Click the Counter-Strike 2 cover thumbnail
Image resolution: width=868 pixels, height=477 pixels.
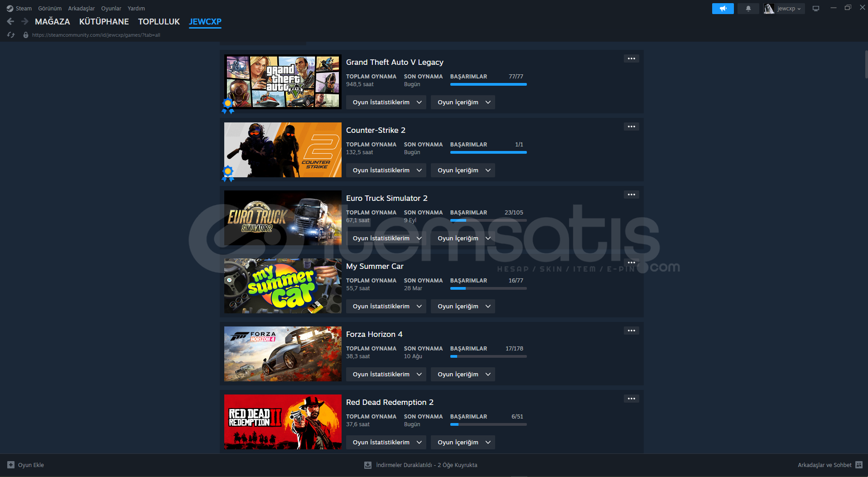tap(283, 150)
